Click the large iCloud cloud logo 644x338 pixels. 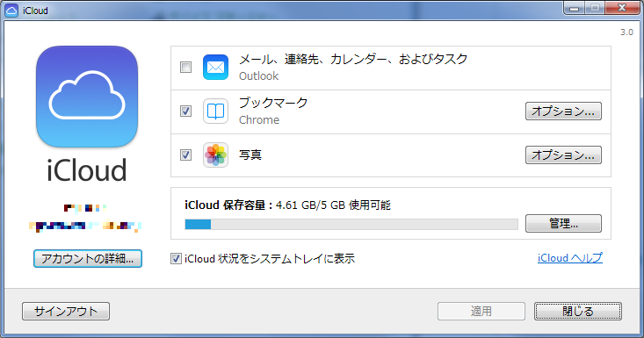[87, 97]
